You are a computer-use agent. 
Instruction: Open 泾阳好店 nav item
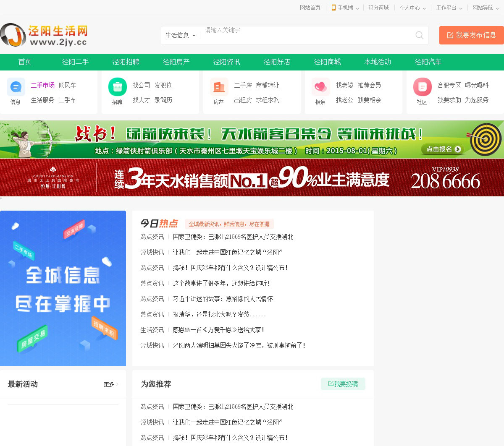(x=277, y=62)
